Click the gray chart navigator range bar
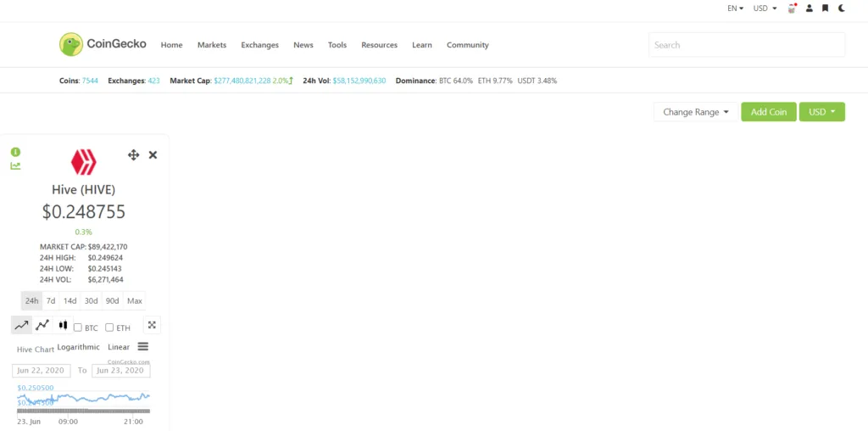Screen dimensions: 868x431 (x=84, y=411)
